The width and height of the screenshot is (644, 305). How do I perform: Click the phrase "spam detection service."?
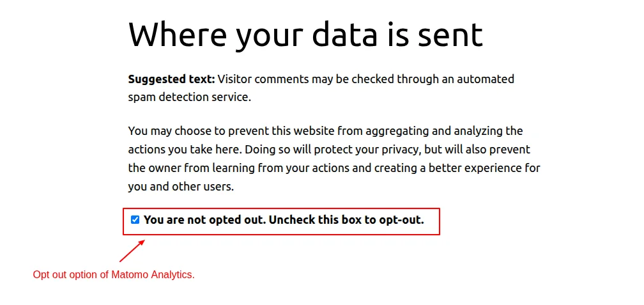(189, 98)
